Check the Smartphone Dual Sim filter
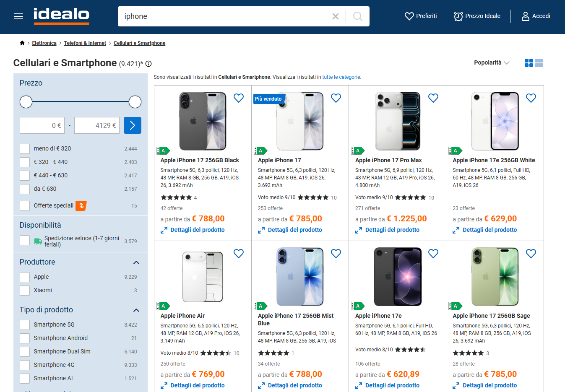This screenshot has height=392, width=565. (x=25, y=351)
